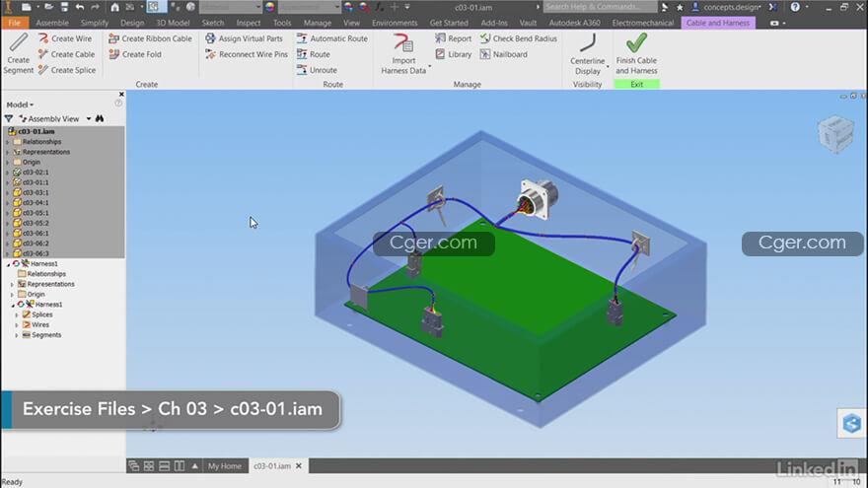Activate Create Ribbon Cable
Screen dimensions: 868x488
pos(151,38)
